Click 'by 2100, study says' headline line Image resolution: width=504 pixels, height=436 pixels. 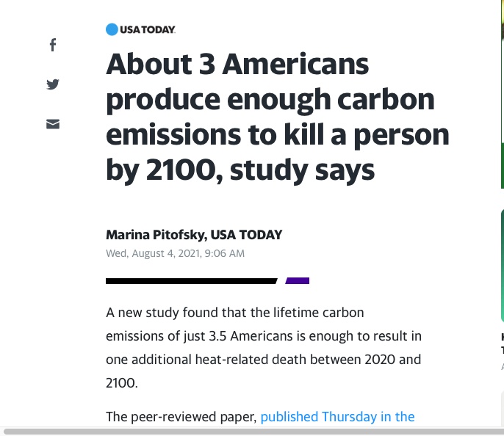(240, 170)
